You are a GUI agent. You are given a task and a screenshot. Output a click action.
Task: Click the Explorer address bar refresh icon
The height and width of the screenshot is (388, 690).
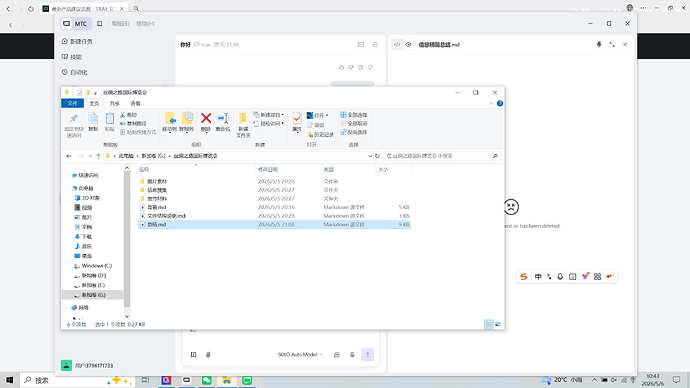click(377, 156)
